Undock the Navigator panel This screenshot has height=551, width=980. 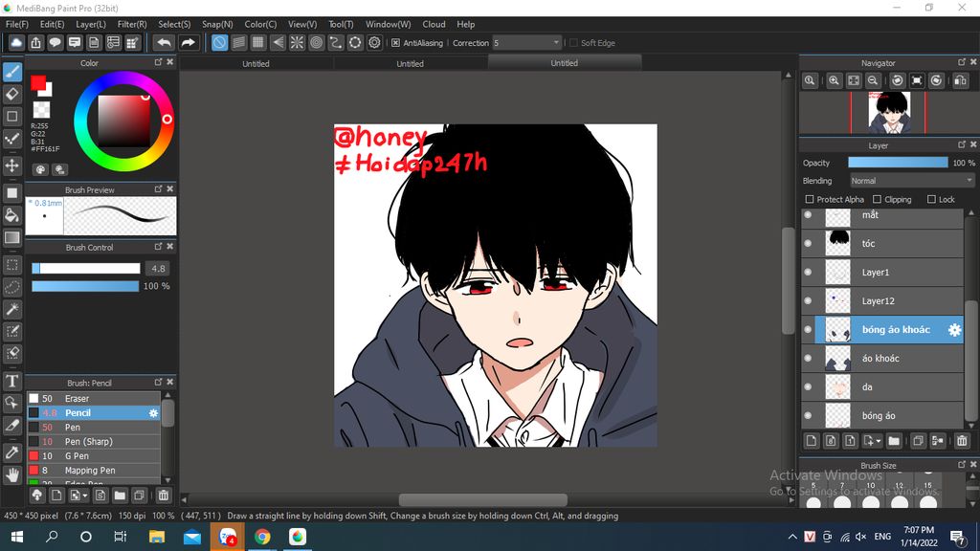[961, 62]
